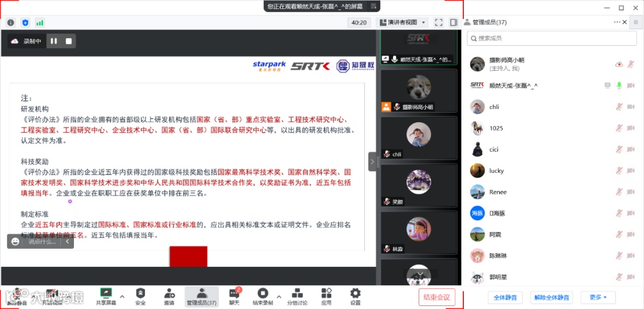The width and height of the screenshot is (644, 309).
Task: Click 结束录制 to end recording
Action: pos(262,296)
